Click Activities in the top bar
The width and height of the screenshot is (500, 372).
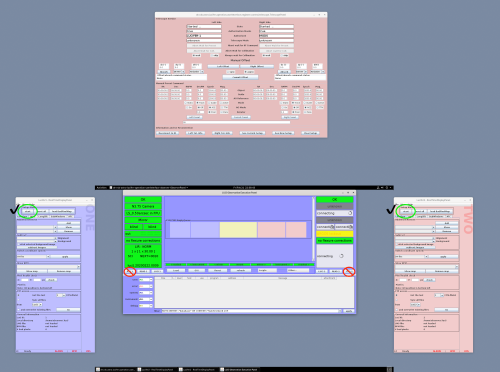coord(101,188)
